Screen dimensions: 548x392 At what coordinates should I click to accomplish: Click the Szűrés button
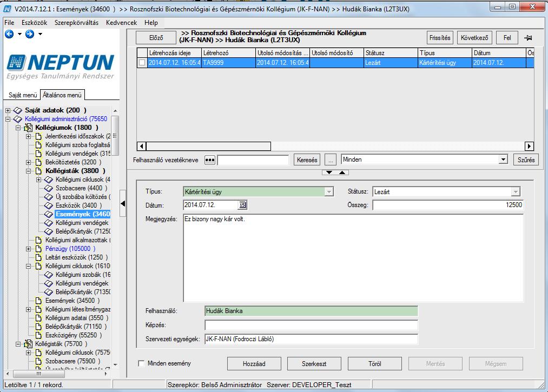coord(526,160)
